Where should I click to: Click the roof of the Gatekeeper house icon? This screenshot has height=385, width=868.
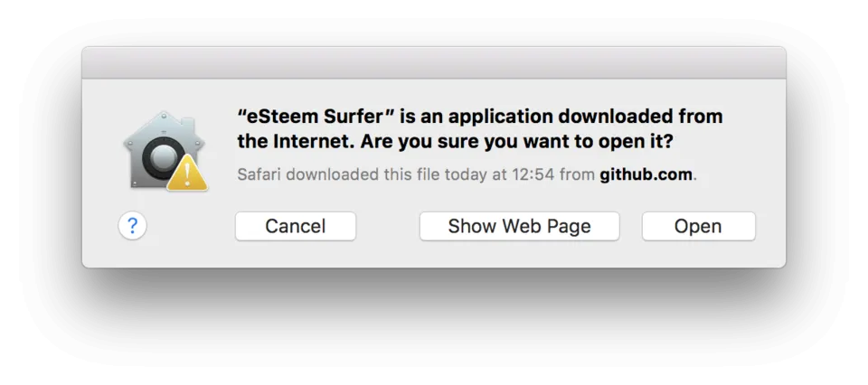point(164,125)
